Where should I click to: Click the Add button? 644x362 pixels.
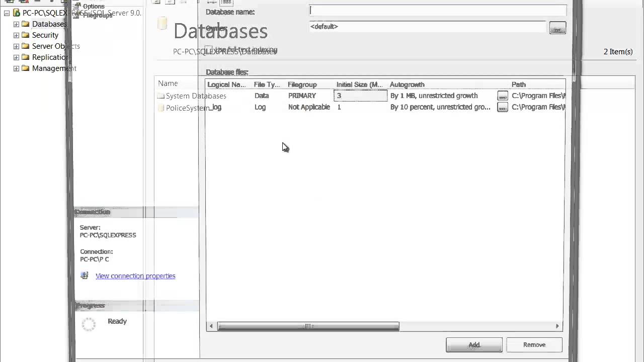(x=474, y=345)
